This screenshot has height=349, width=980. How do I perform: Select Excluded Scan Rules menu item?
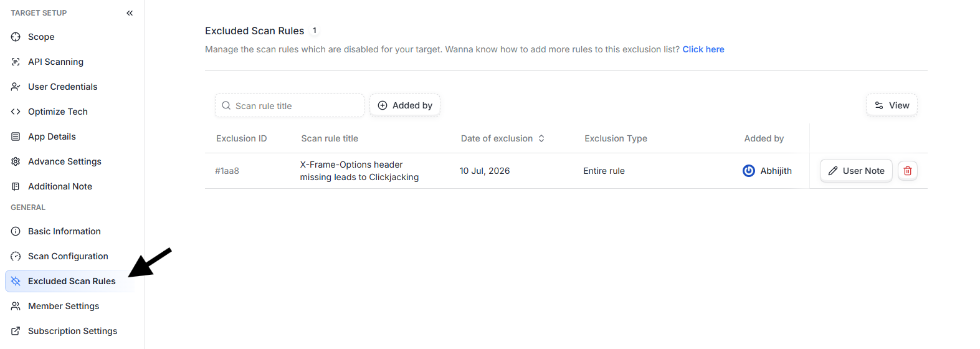pyautogui.click(x=70, y=281)
